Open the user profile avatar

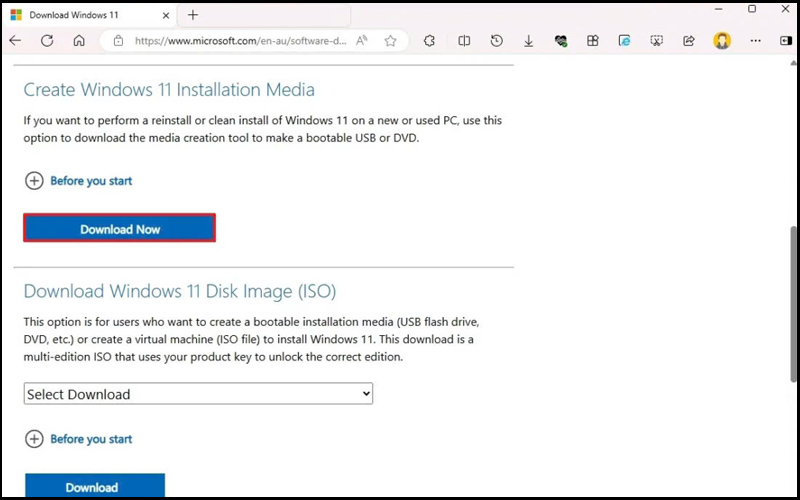(x=722, y=40)
